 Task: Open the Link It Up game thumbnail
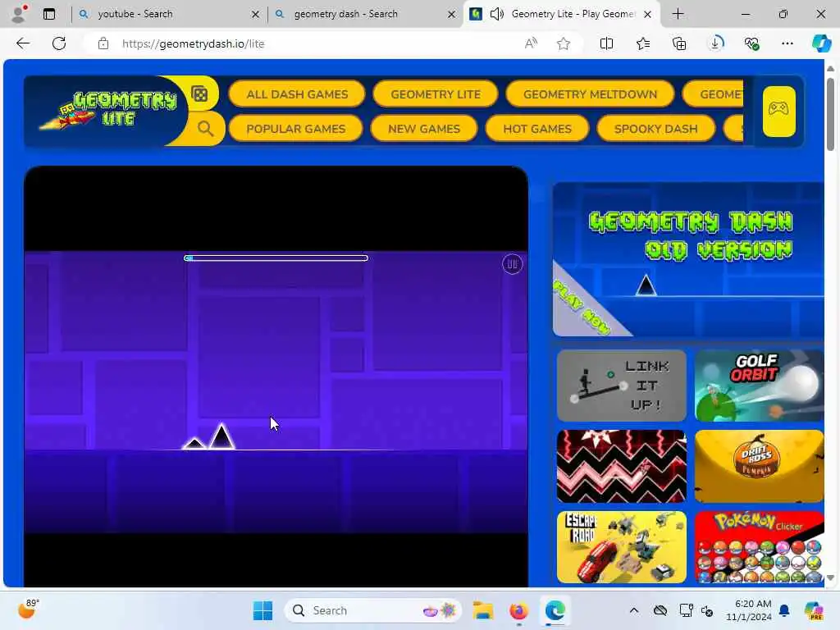(x=622, y=386)
